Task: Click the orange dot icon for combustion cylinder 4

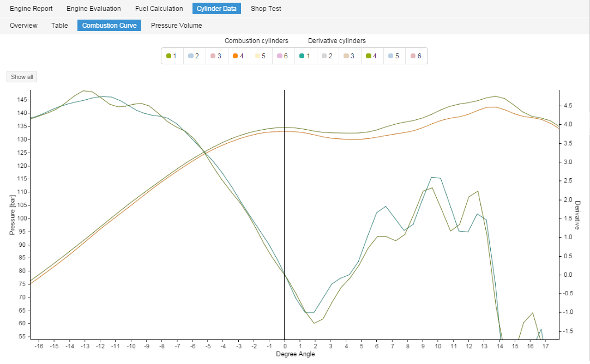Action: [235, 56]
